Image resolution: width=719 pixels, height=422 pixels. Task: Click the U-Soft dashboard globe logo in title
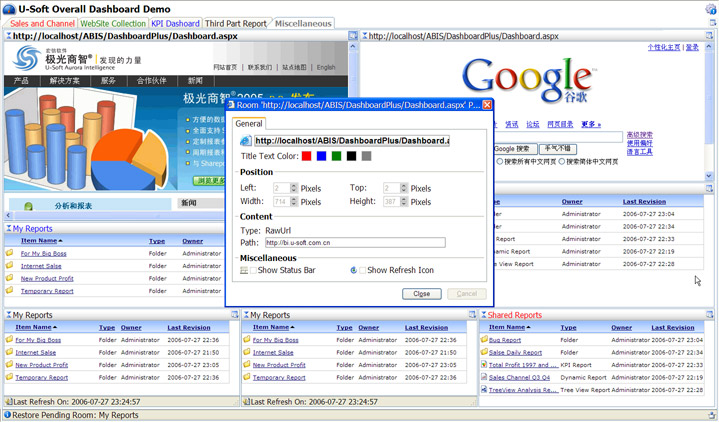[9, 9]
